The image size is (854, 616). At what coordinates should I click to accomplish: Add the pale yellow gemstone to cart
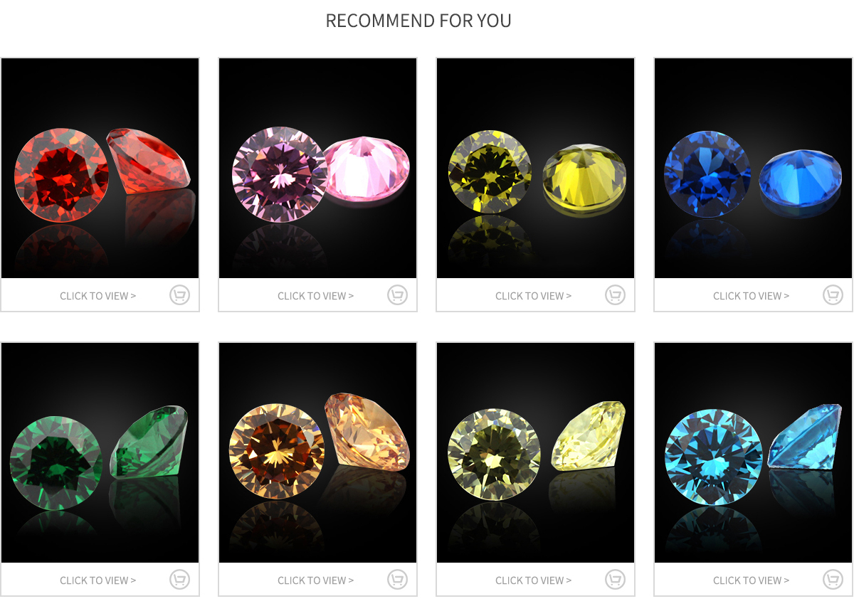pyautogui.click(x=616, y=580)
